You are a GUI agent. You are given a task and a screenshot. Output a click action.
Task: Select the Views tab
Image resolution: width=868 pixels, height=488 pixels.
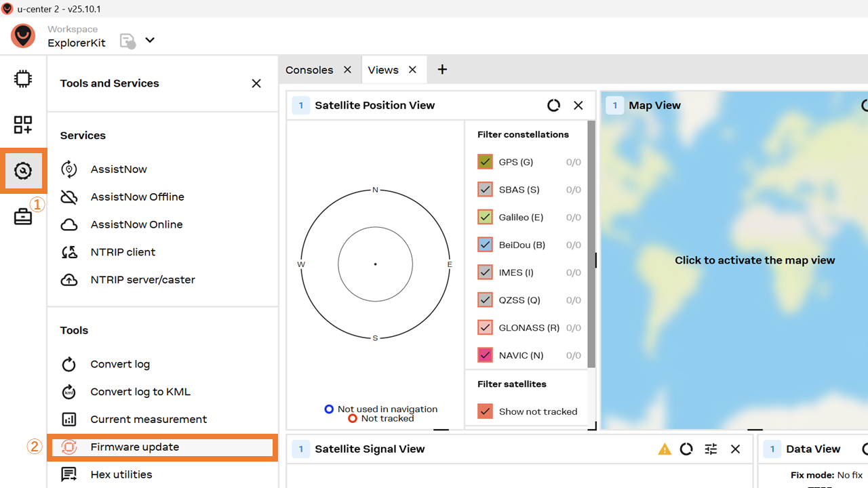coord(383,70)
